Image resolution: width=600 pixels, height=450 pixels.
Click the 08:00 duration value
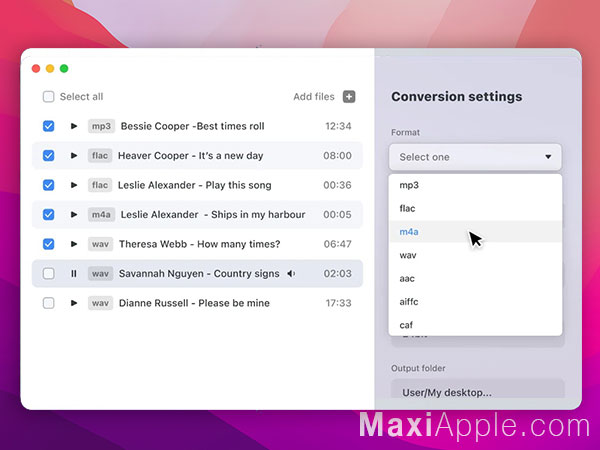tap(337, 155)
